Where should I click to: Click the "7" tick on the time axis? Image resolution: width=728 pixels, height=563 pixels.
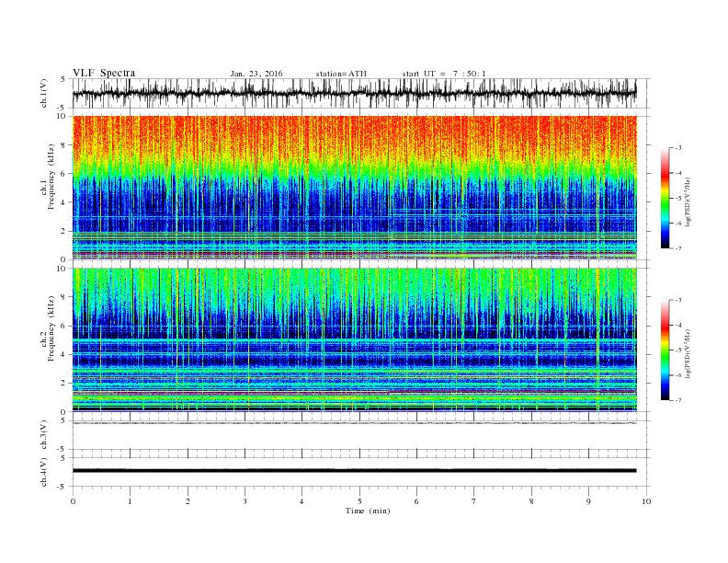[x=474, y=501]
